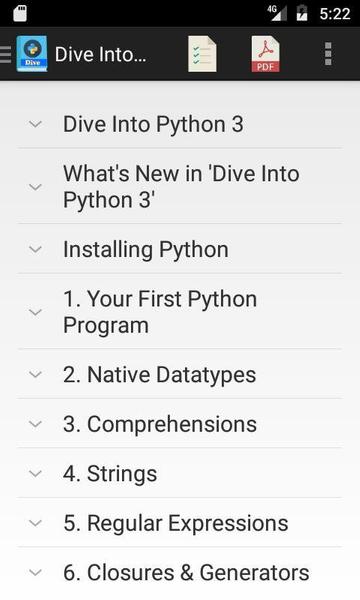360x600 pixels.
Task: Tap the Dive Into... title text
Action: coord(100,54)
